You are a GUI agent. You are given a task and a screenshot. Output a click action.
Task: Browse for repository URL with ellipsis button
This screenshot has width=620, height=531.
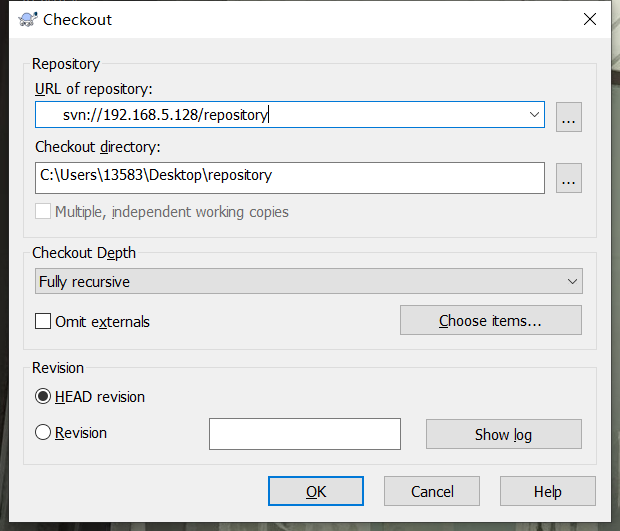569,117
